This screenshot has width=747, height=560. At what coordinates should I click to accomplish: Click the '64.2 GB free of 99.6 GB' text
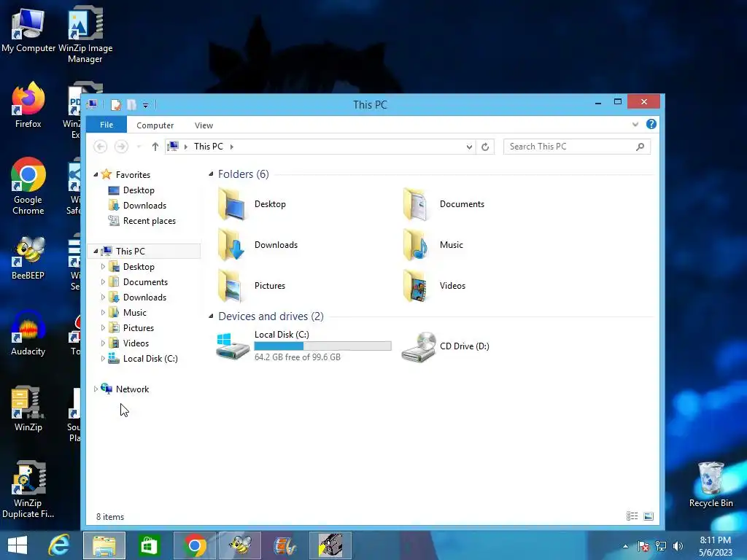click(298, 357)
